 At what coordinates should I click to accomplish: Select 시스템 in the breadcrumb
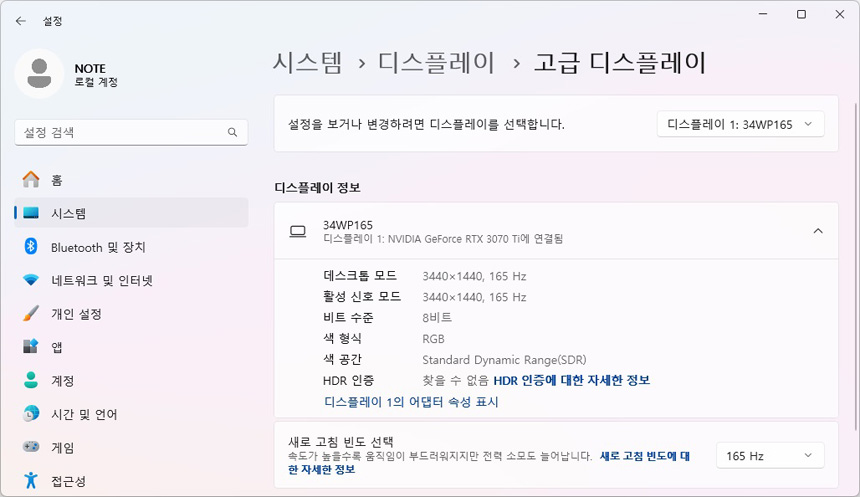click(x=307, y=63)
